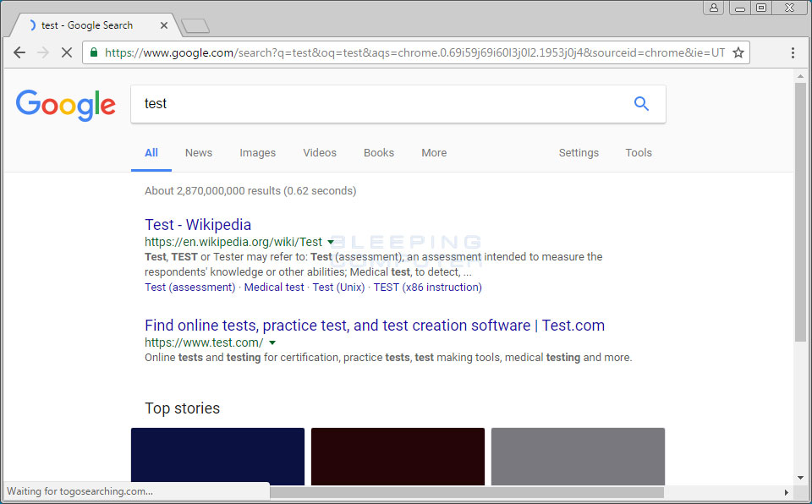Switch to the Videos tab
The image size is (812, 504).
320,153
